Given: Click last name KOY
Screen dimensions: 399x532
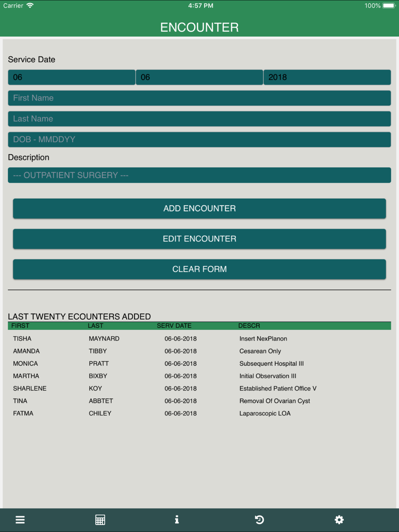Looking at the screenshot, I should [95, 388].
